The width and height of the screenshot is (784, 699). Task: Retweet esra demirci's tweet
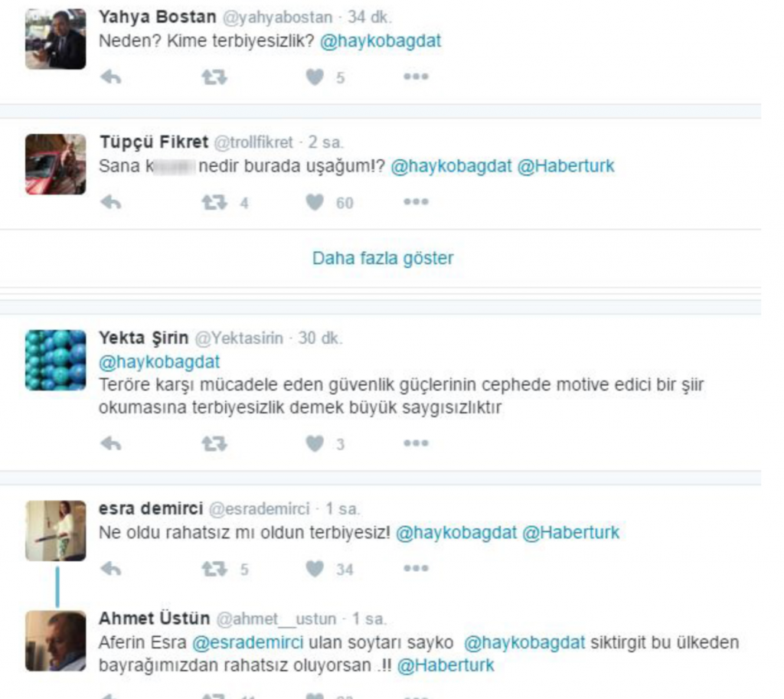tap(214, 569)
